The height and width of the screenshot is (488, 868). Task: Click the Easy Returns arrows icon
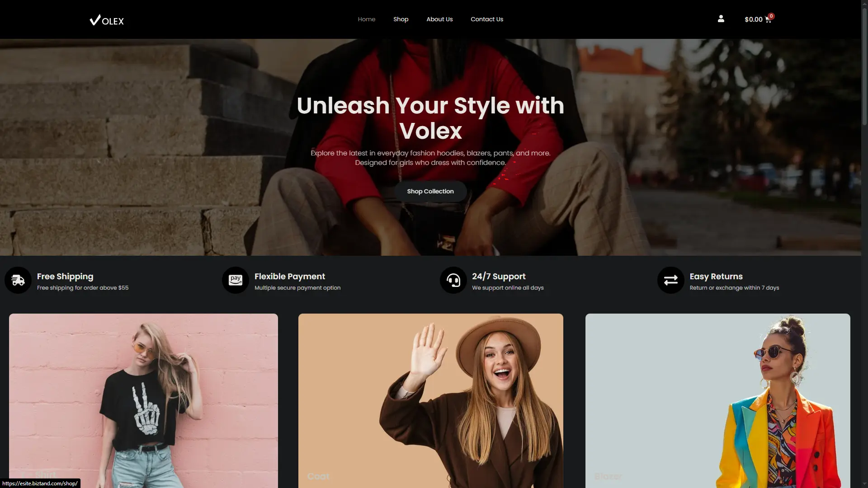(x=671, y=280)
